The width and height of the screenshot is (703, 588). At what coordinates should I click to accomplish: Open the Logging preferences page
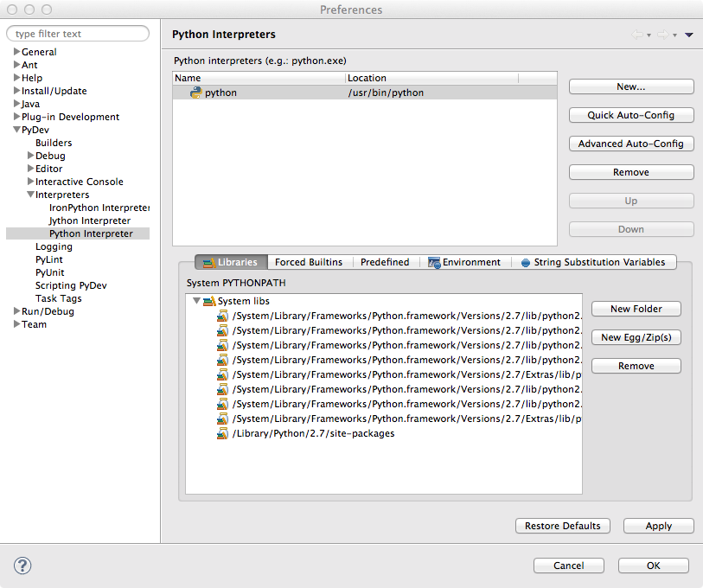pos(54,246)
